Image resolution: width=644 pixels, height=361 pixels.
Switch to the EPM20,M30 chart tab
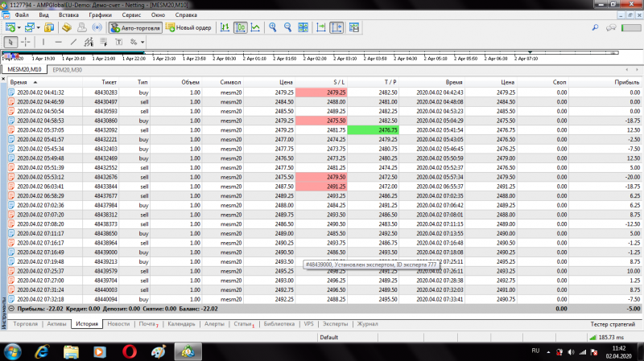point(68,70)
